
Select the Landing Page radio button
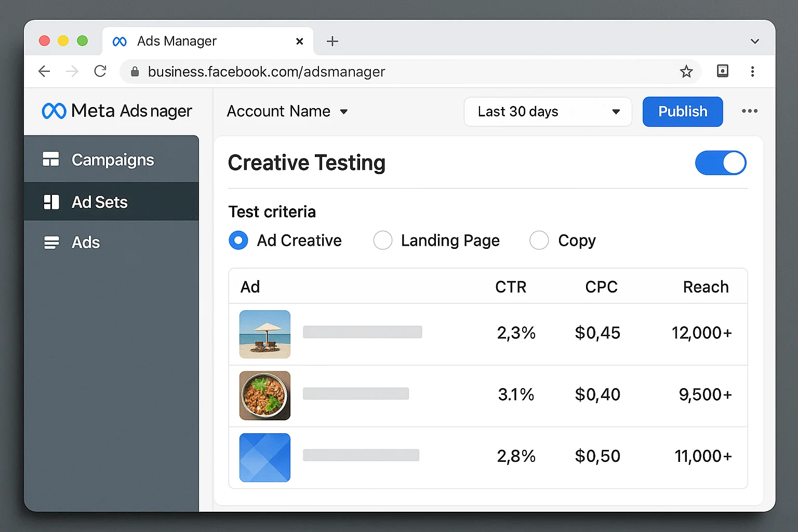coord(383,240)
